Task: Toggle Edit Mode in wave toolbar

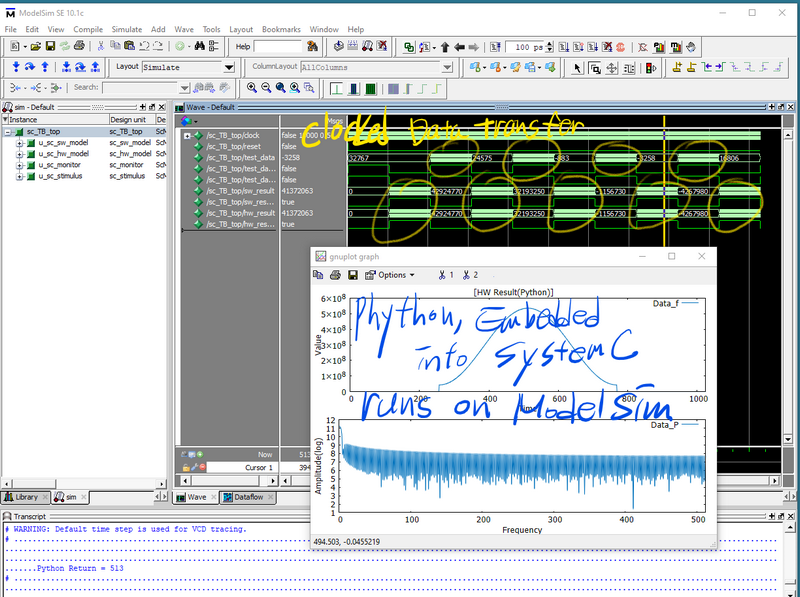Action: [629, 68]
